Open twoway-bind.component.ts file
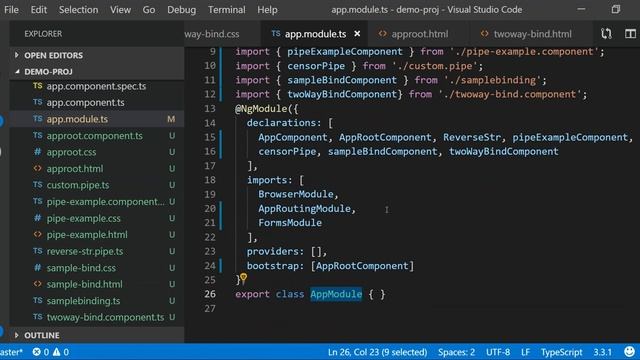This screenshot has height=360, width=640. pos(105,317)
